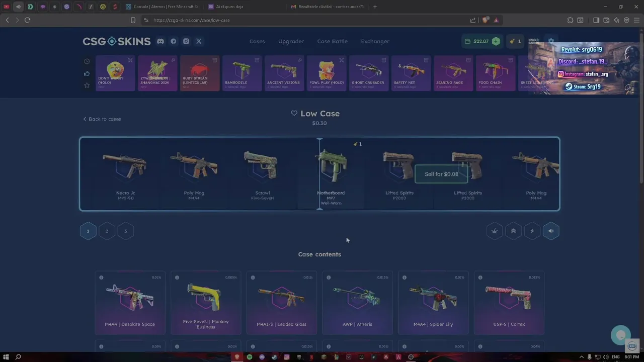Open the SEARING RAGE recent drop thumbnail

(x=453, y=73)
